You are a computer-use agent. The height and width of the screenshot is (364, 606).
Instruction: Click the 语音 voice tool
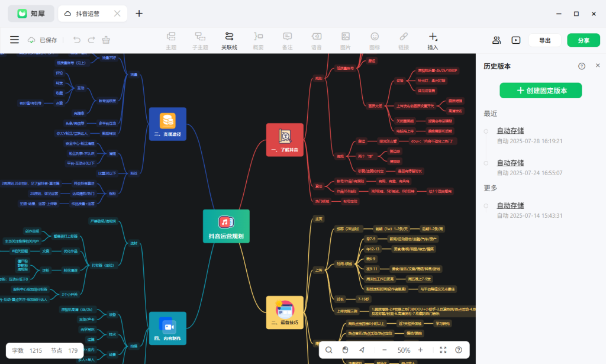pyautogui.click(x=317, y=41)
